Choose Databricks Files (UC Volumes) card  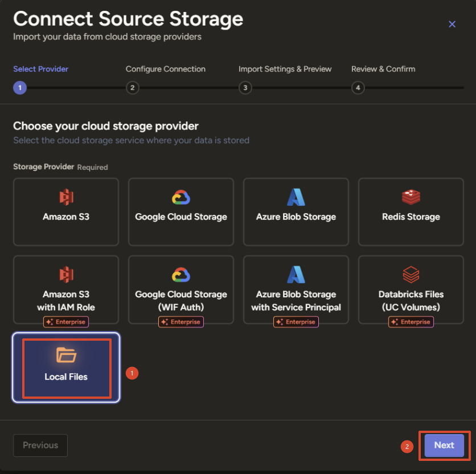click(x=411, y=289)
